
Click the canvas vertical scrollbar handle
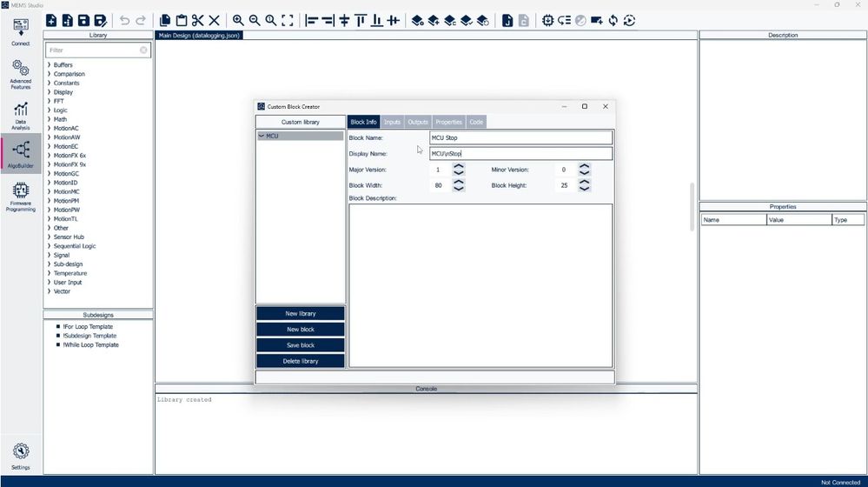point(692,207)
